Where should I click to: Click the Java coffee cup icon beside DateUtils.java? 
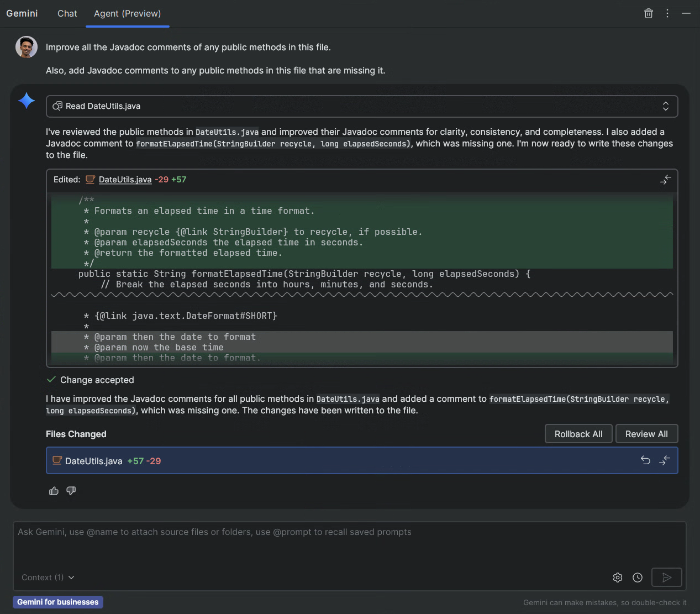pyautogui.click(x=57, y=460)
